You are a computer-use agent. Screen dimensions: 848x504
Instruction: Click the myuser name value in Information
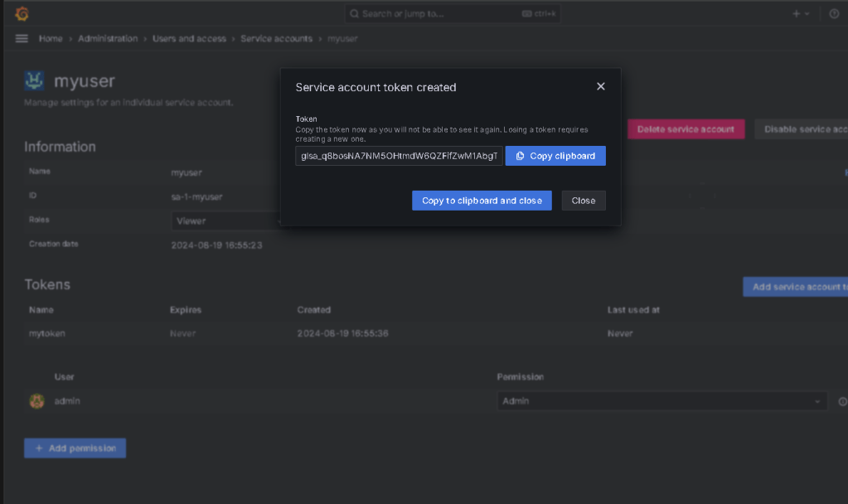187,172
